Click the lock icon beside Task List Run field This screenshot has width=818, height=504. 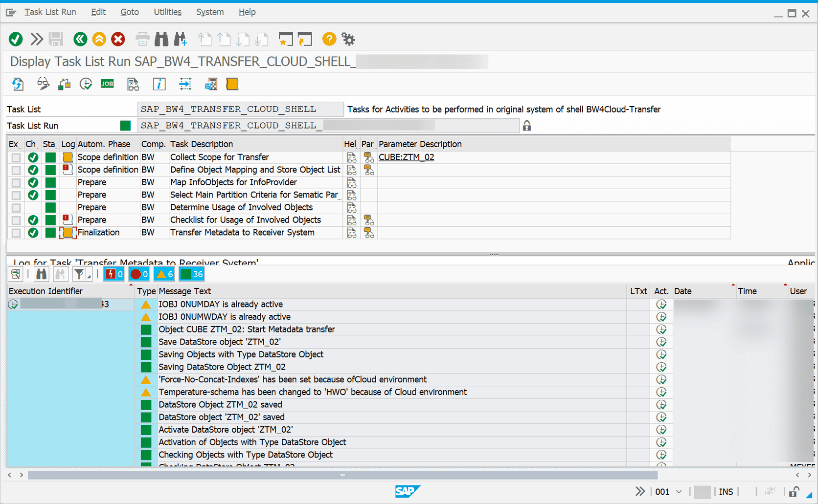pyautogui.click(x=526, y=126)
